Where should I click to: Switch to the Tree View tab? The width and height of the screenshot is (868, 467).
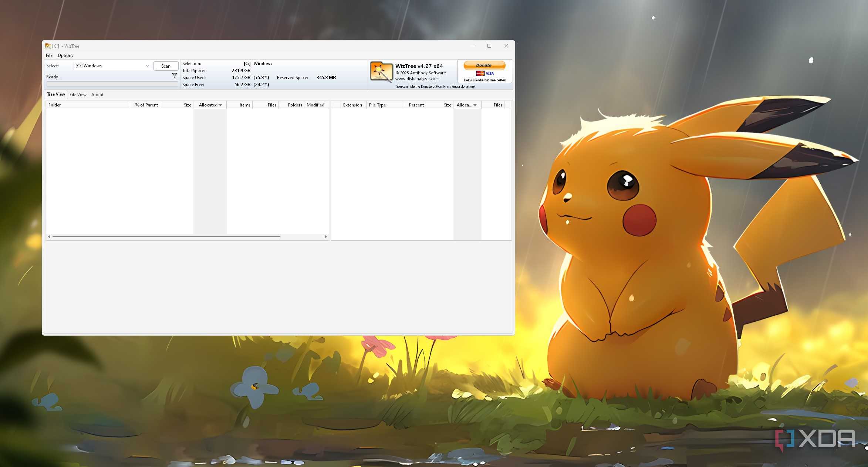56,94
